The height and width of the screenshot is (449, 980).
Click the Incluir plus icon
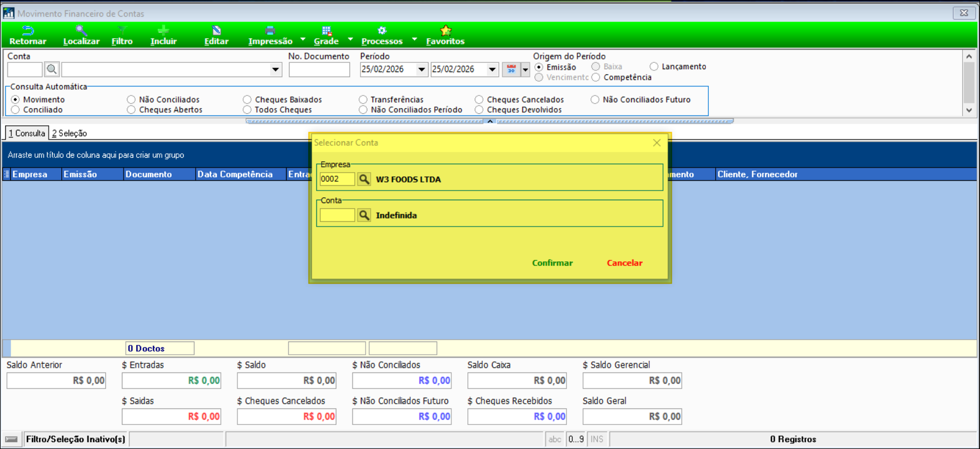click(163, 31)
